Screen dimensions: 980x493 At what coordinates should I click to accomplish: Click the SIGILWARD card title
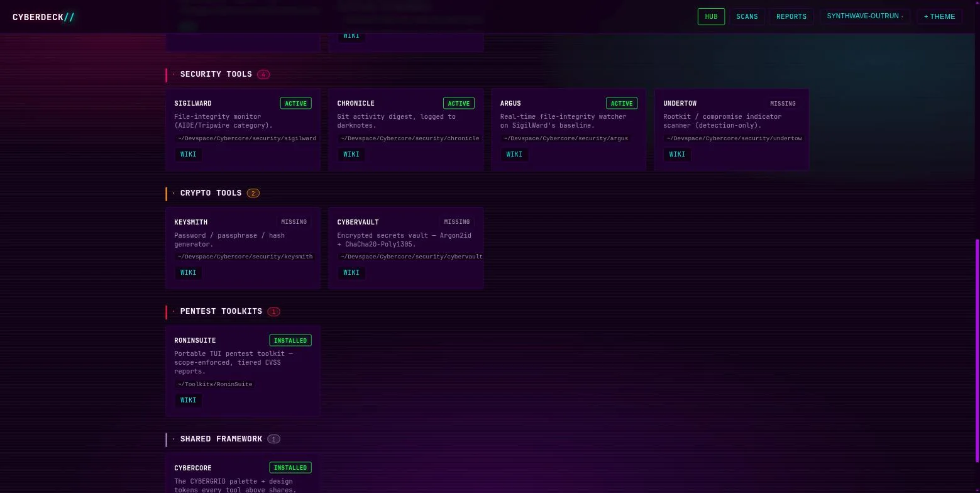(193, 104)
